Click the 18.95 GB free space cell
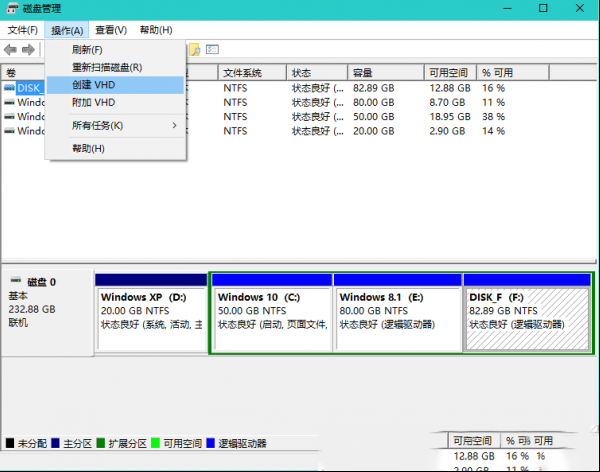Screen dimensions: 600x472 [450, 117]
